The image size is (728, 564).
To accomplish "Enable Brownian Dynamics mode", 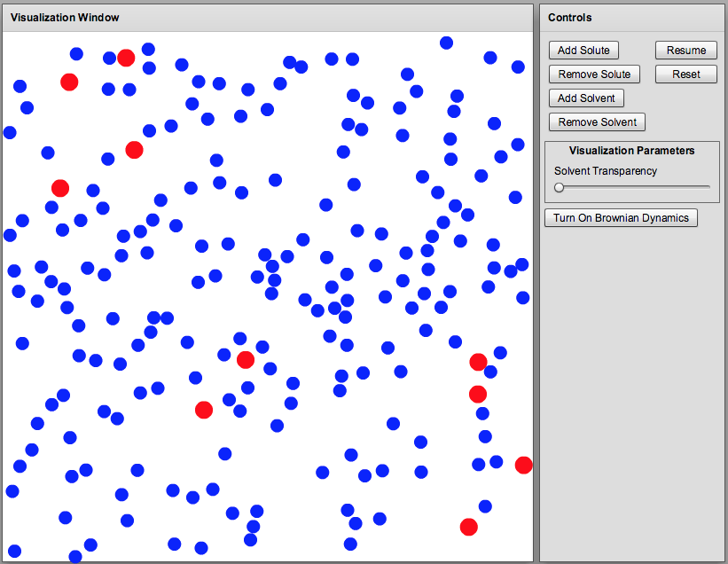I will (x=621, y=217).
